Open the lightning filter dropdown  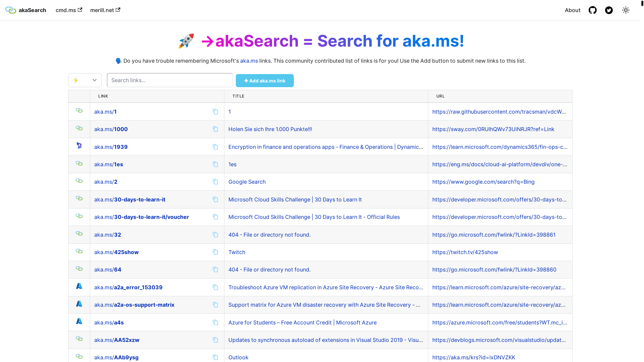point(85,80)
